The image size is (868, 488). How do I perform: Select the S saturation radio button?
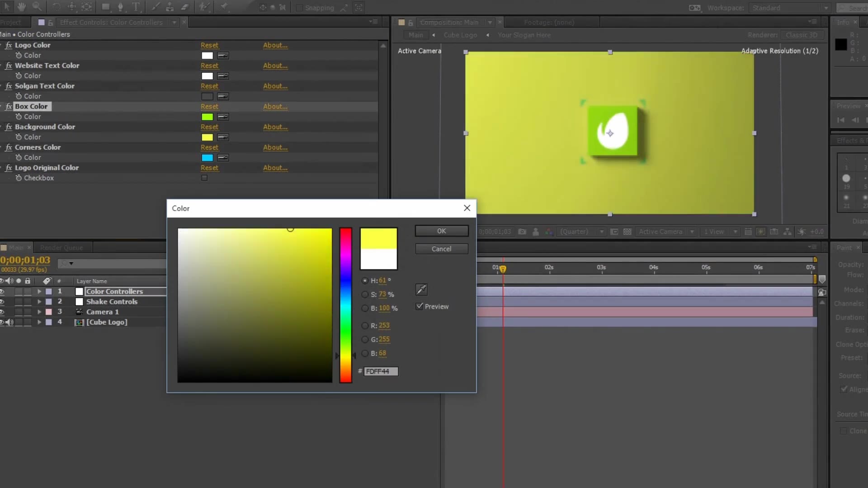tap(365, 295)
